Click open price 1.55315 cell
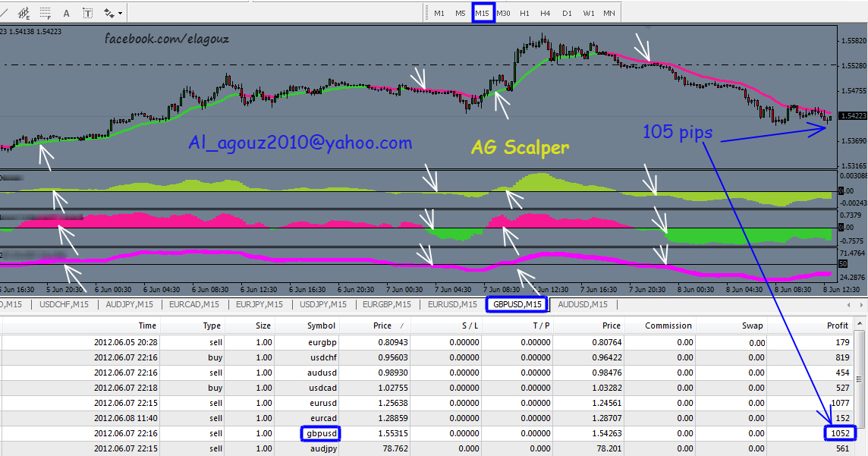This screenshot has height=456, width=868. pyautogui.click(x=393, y=433)
